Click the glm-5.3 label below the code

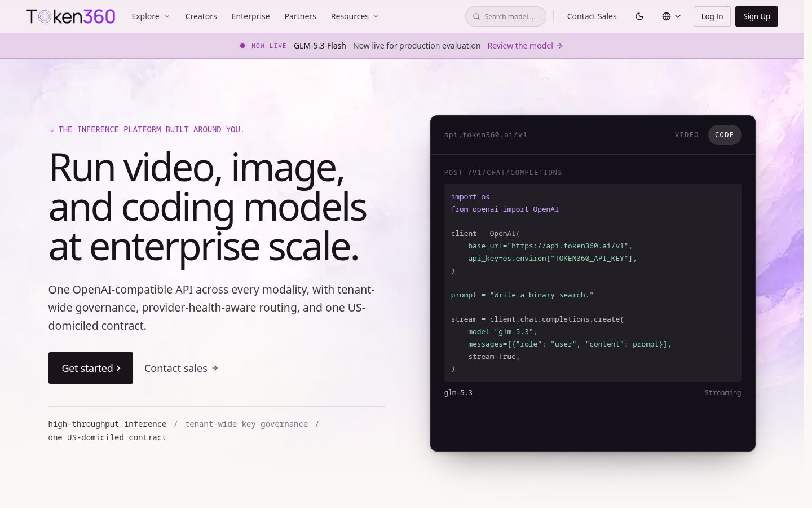(458, 393)
